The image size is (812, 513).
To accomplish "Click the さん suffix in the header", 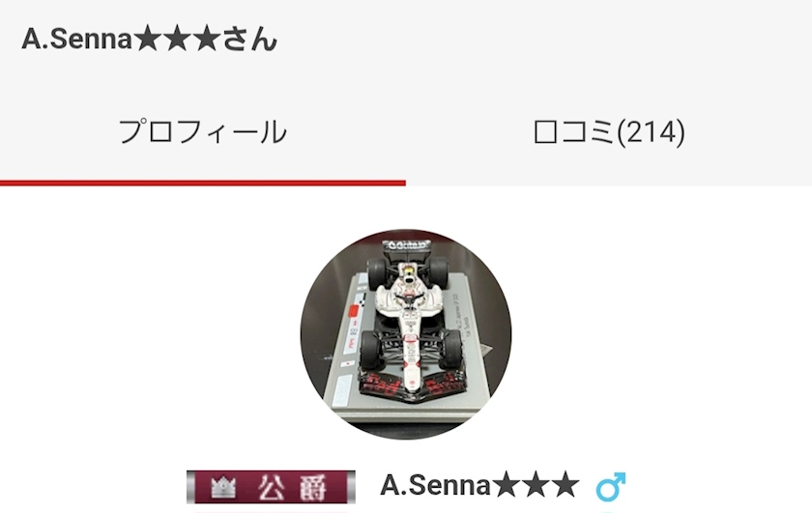I will coord(250,40).
